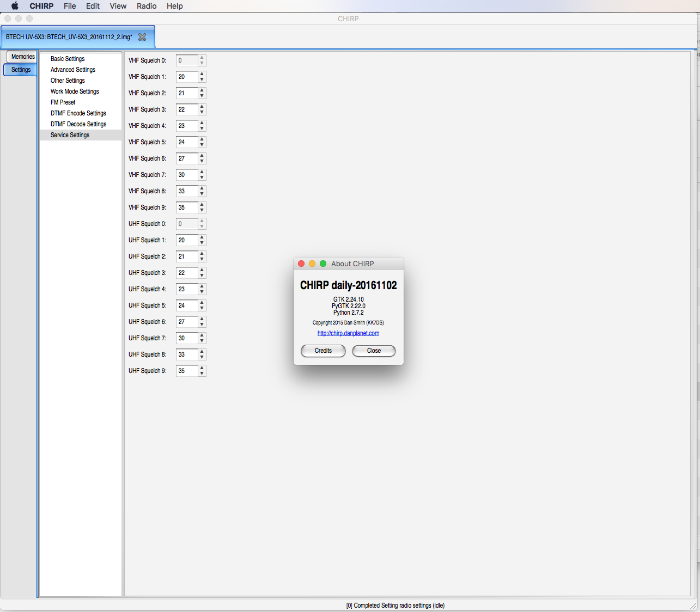Click the UHF Squelch 1 value field
Screen dimensions: 700x612
187,240
